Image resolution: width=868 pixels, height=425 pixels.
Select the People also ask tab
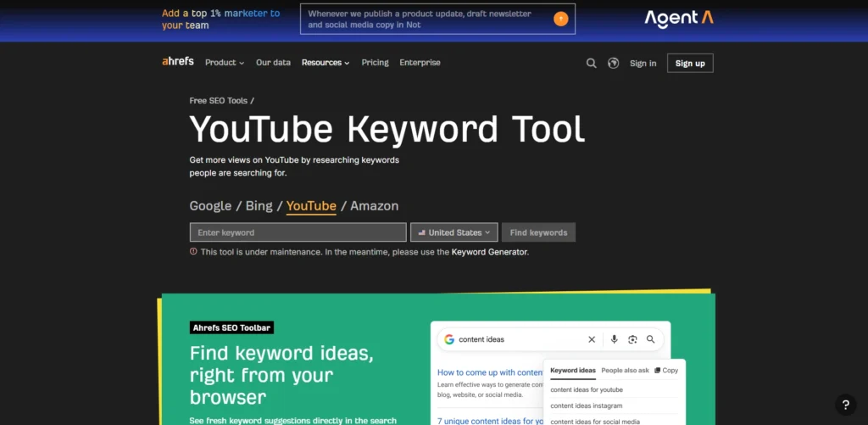(x=625, y=370)
